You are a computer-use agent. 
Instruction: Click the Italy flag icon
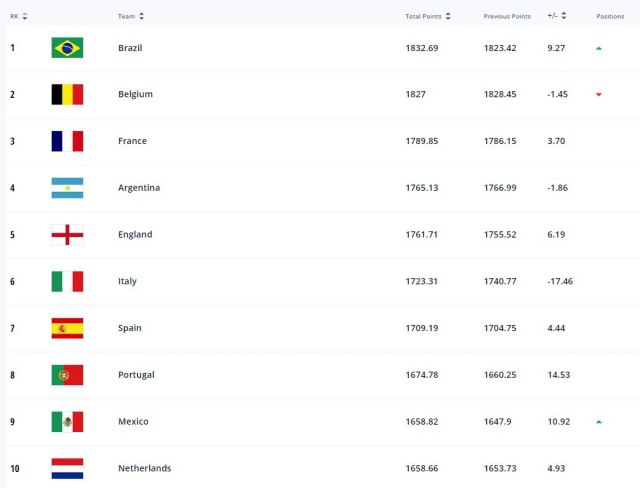[x=67, y=281]
